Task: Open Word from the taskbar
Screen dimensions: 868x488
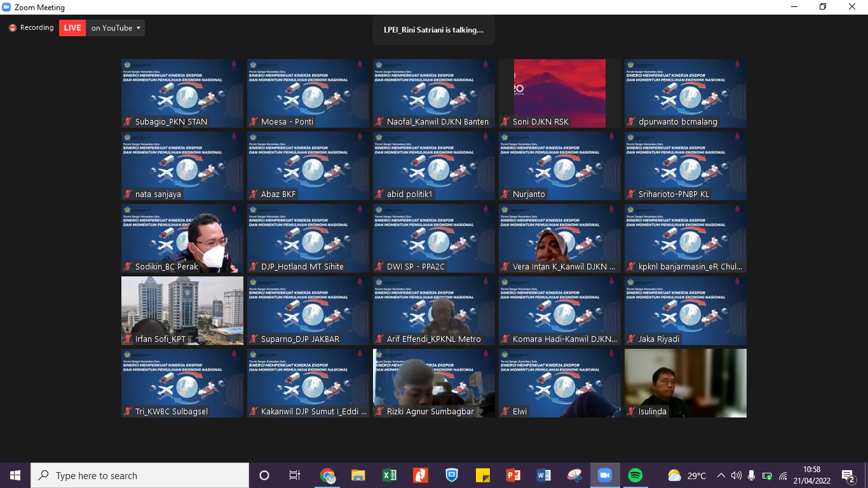Action: click(544, 475)
